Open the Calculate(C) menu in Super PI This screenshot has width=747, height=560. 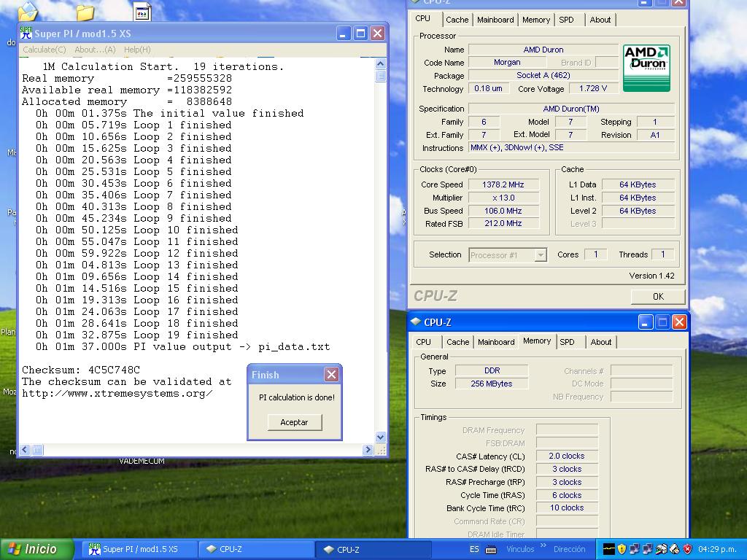point(44,50)
